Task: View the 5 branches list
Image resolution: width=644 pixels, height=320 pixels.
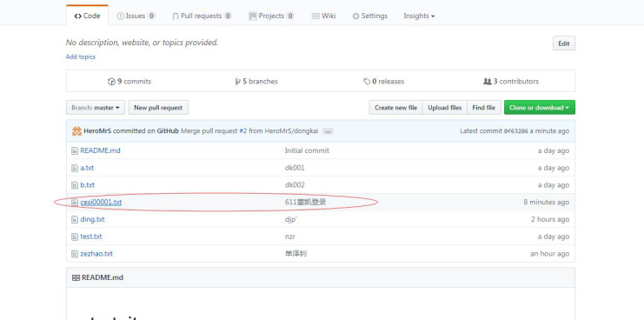Action: tap(256, 82)
